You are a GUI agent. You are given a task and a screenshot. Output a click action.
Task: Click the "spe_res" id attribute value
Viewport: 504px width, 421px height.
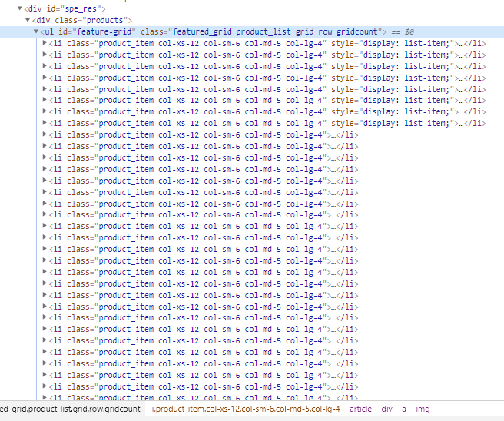coord(81,8)
